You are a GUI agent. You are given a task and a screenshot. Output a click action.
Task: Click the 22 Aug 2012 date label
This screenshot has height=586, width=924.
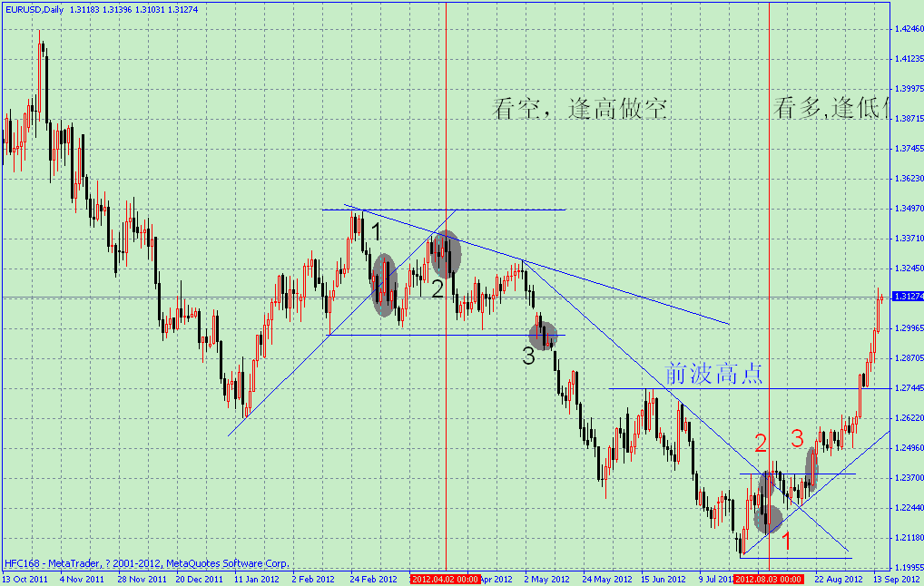(839, 579)
